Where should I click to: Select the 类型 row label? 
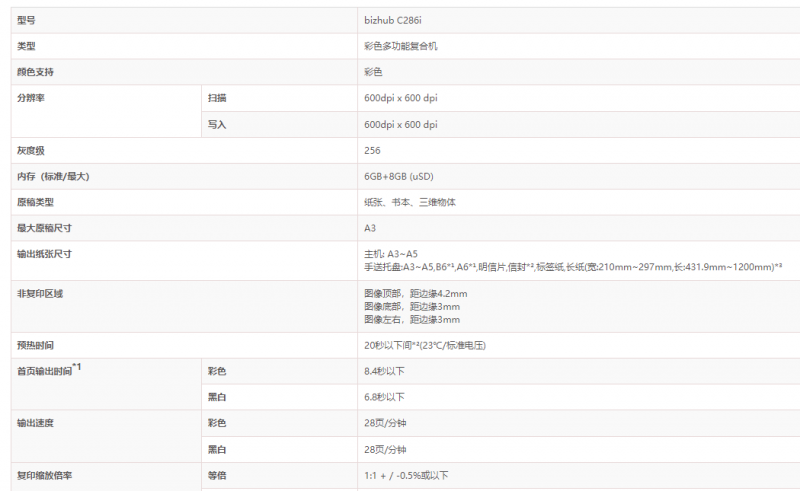[26, 46]
